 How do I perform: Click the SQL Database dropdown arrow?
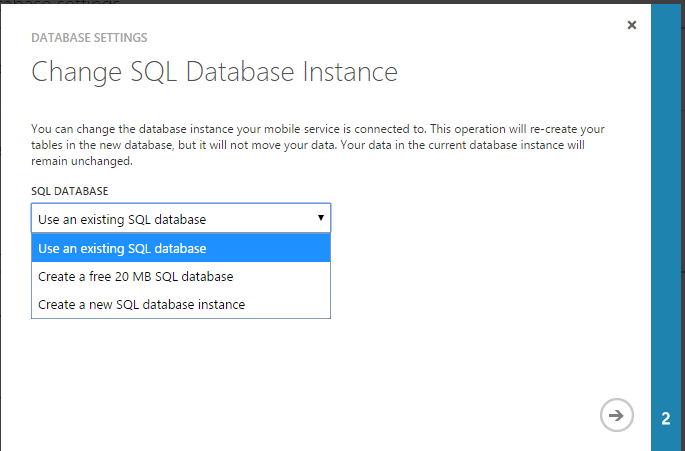tap(320, 218)
